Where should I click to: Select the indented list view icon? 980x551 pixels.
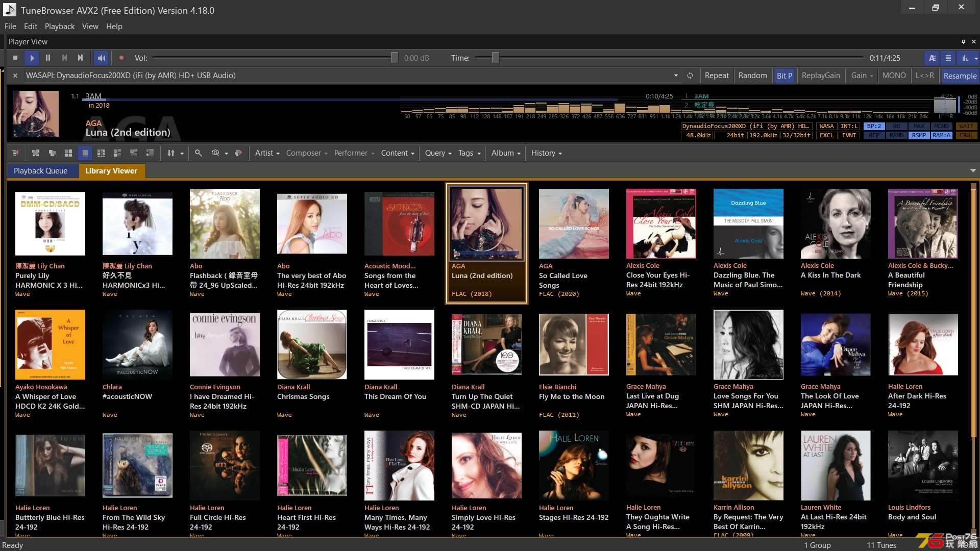[x=150, y=153]
